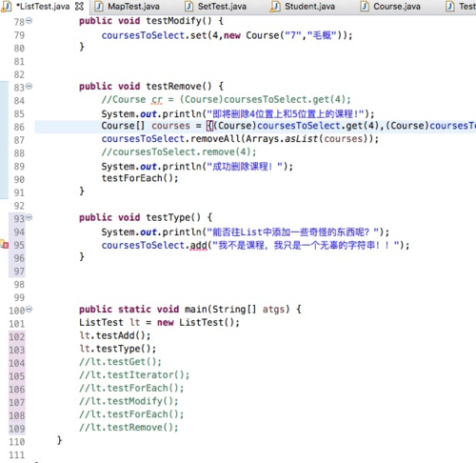Click commented lt.testModify() on line 107
This screenshot has height=463, width=476.
coord(129,401)
